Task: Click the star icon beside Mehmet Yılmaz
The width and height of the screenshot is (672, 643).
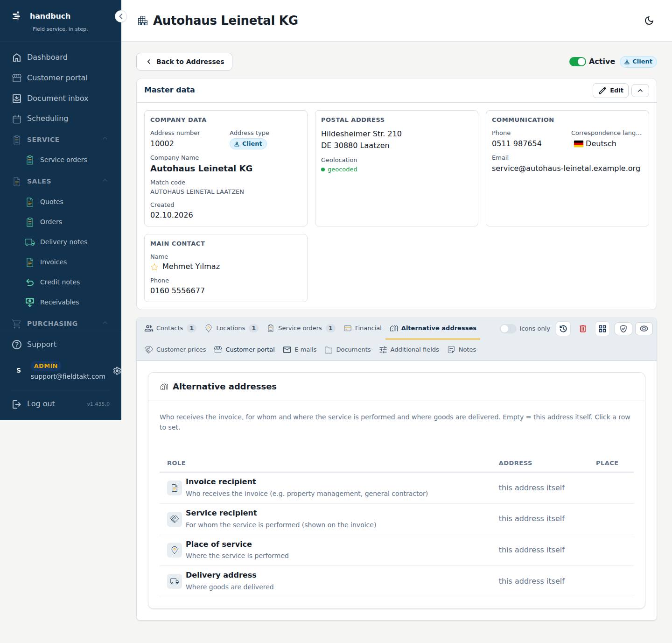Action: (154, 267)
